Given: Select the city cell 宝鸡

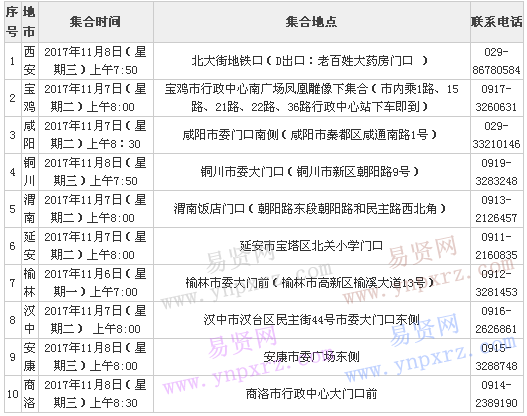Looking at the screenshot, I should [x=29, y=98].
